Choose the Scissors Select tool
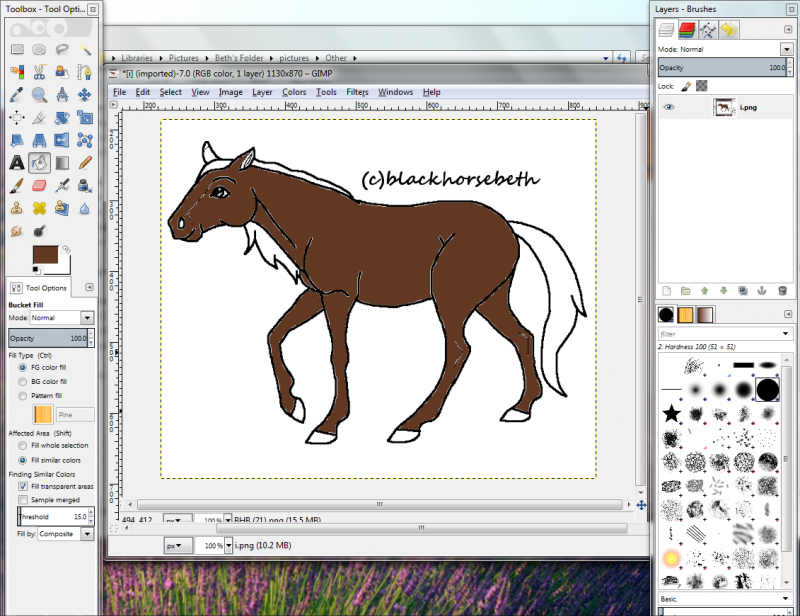This screenshot has width=800, height=616. (x=39, y=72)
